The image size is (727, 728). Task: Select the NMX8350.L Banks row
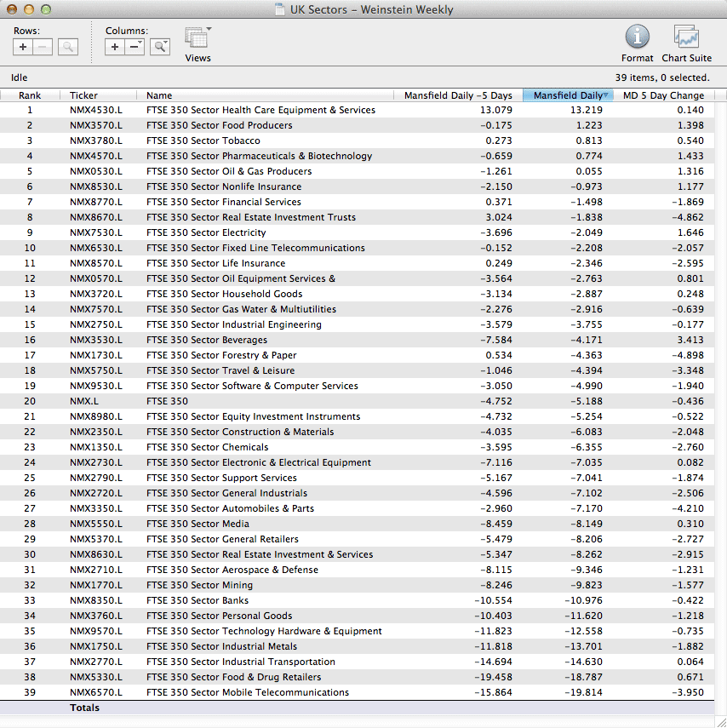coord(95,600)
